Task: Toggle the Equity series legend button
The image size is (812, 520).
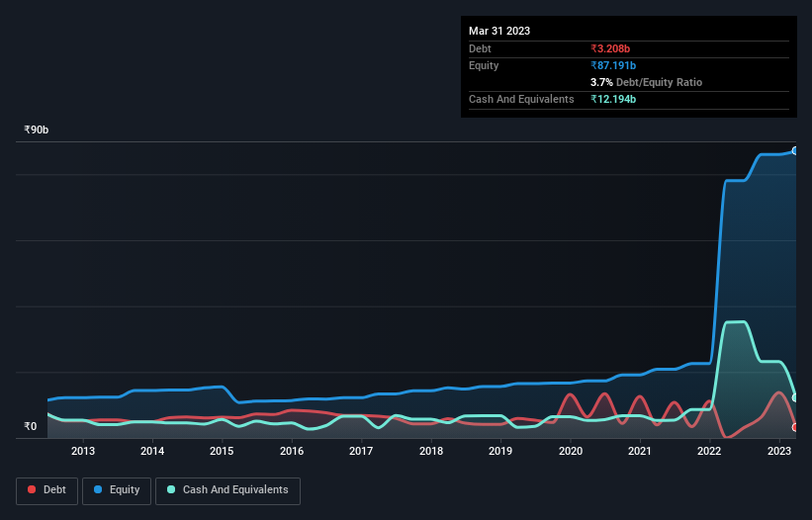Action: tap(117, 490)
